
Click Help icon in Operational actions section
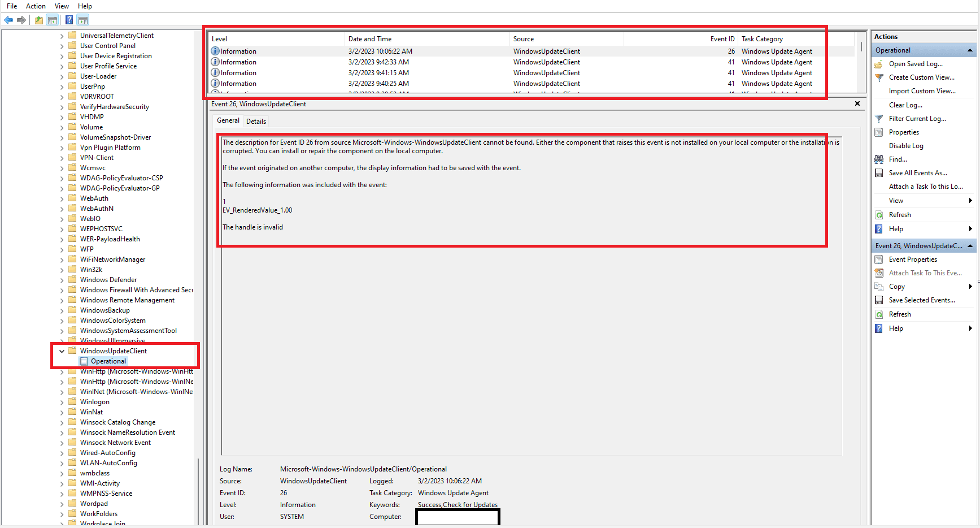(x=879, y=229)
